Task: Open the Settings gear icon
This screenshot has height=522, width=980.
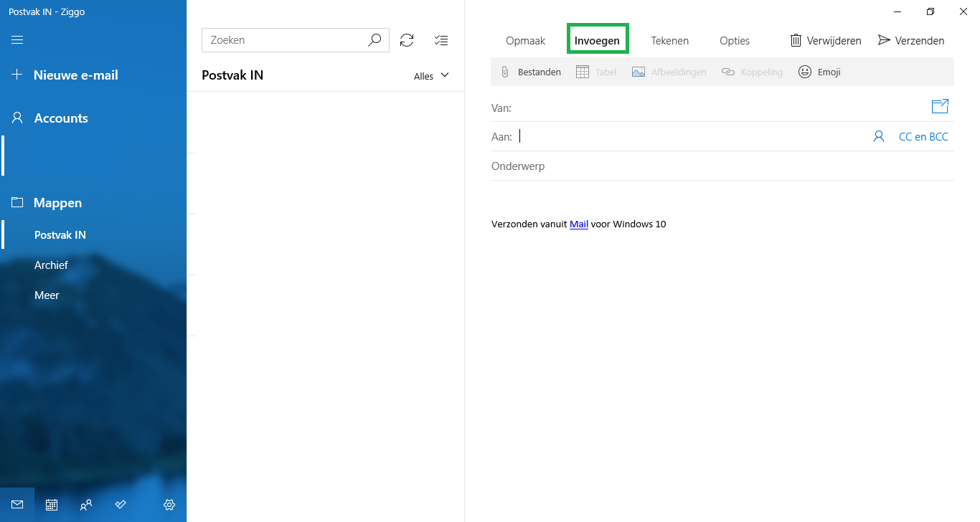Action: click(x=169, y=505)
